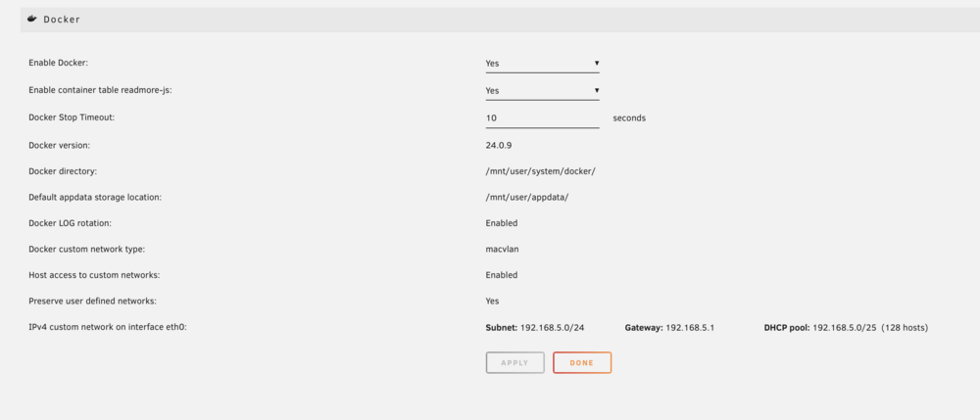Click the Docker Stop Timeout input field
980x420 pixels.
(542, 117)
